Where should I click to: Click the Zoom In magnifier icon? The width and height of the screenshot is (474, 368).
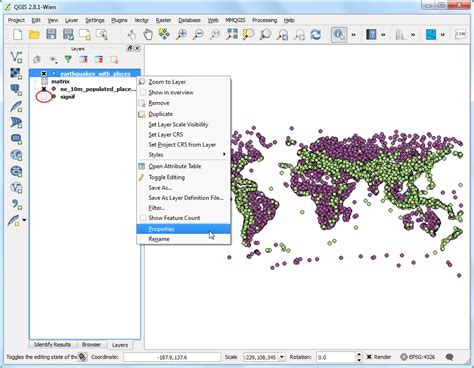181,34
